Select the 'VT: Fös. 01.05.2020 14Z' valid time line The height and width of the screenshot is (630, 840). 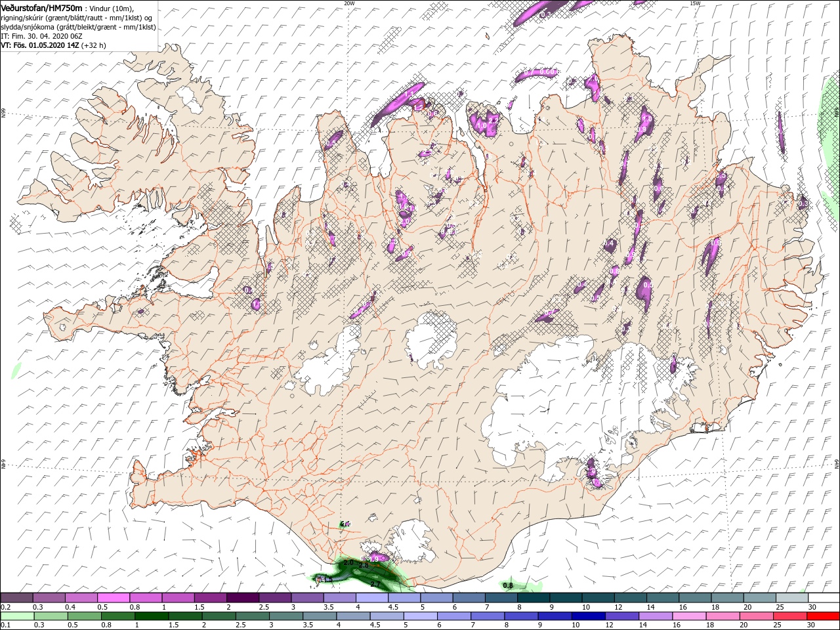(39, 45)
